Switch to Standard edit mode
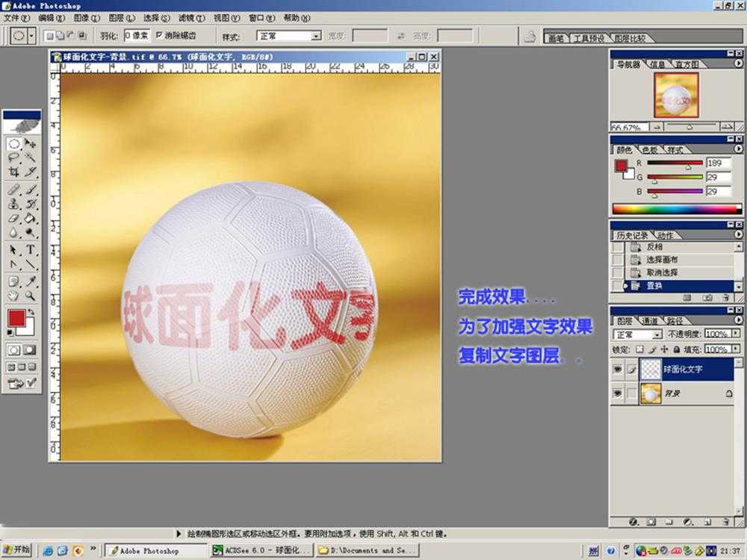The image size is (747, 560). [x=13, y=350]
